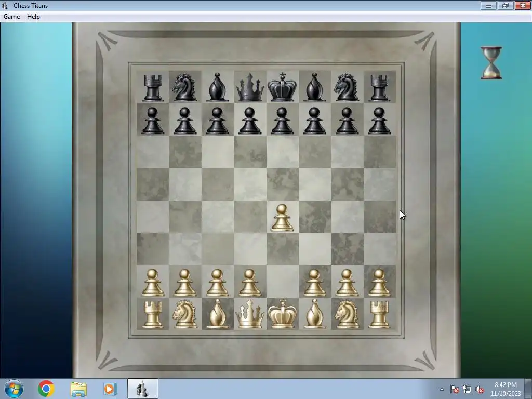Viewport: 532px width, 399px height.
Task: Close the Chess Titans window
Action: click(x=523, y=5)
